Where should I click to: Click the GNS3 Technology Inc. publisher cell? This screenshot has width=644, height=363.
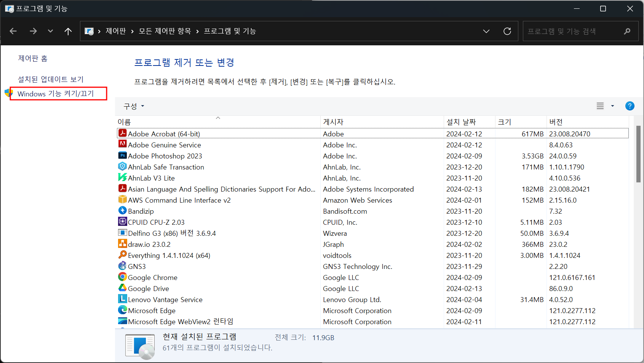pyautogui.click(x=358, y=267)
